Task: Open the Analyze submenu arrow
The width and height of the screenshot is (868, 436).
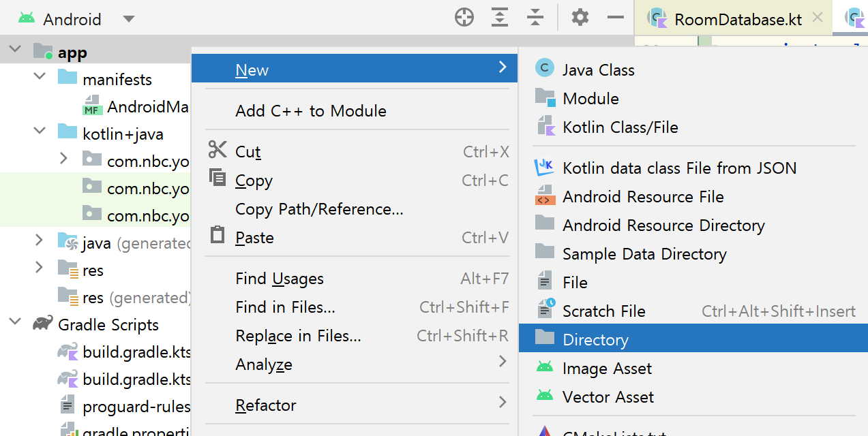Action: pos(503,361)
